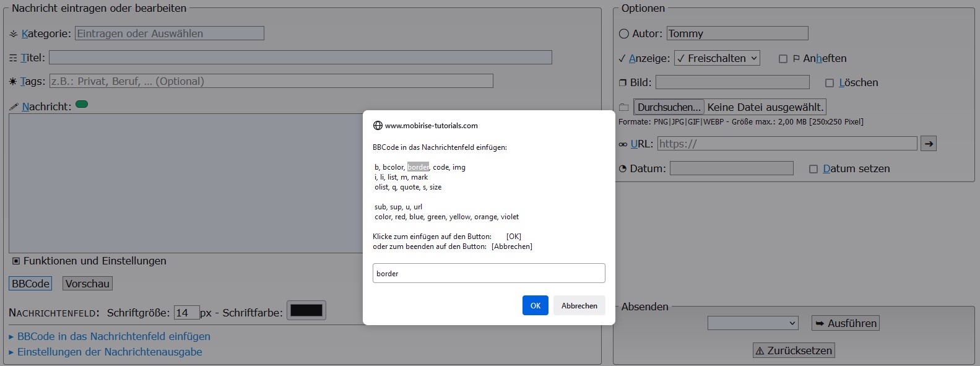
Task: Click the clock icon beside Datum
Action: tap(623, 169)
